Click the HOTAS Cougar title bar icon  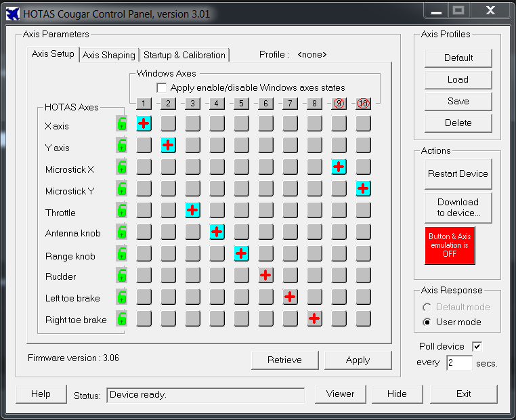click(x=12, y=14)
